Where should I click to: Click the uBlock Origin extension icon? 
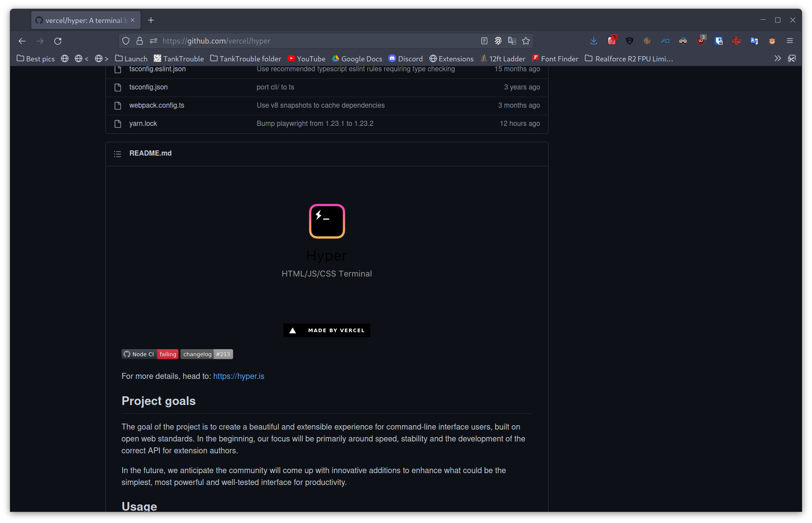pyautogui.click(x=701, y=41)
